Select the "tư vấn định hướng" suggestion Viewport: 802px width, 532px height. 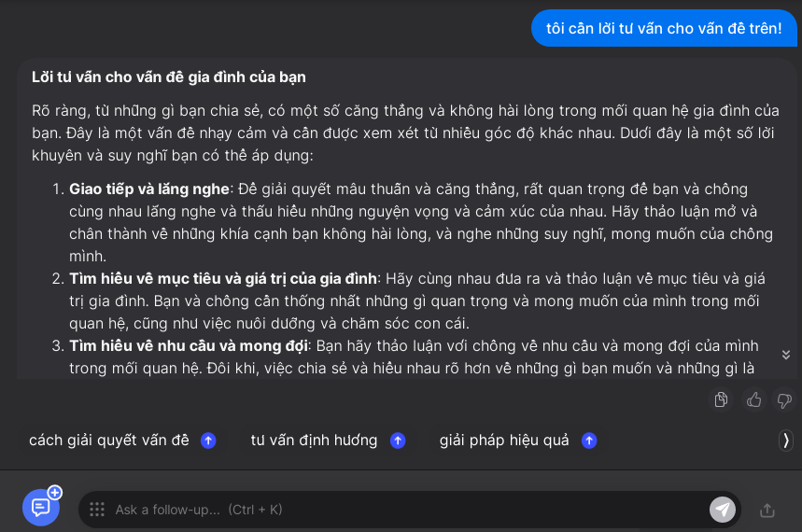click(x=314, y=441)
